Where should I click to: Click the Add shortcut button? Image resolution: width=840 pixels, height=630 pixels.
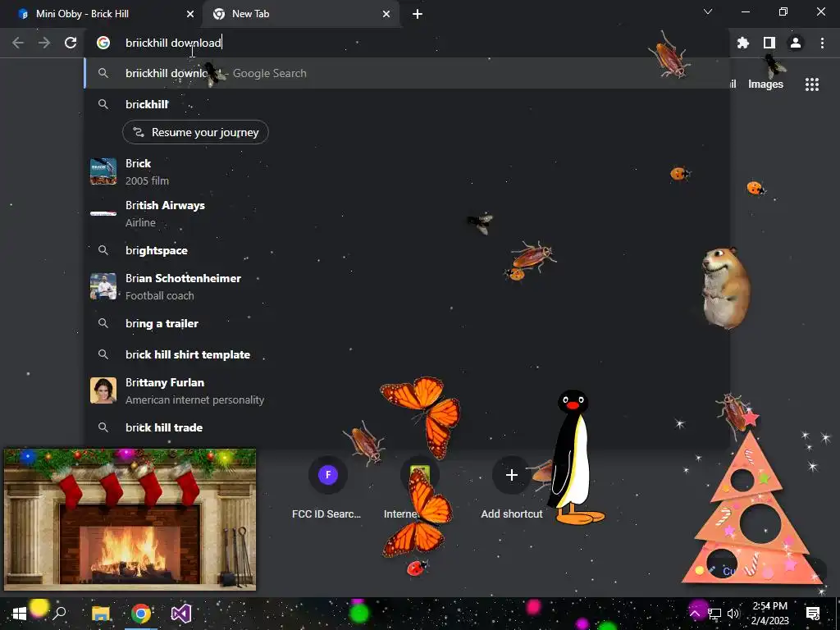512,487
